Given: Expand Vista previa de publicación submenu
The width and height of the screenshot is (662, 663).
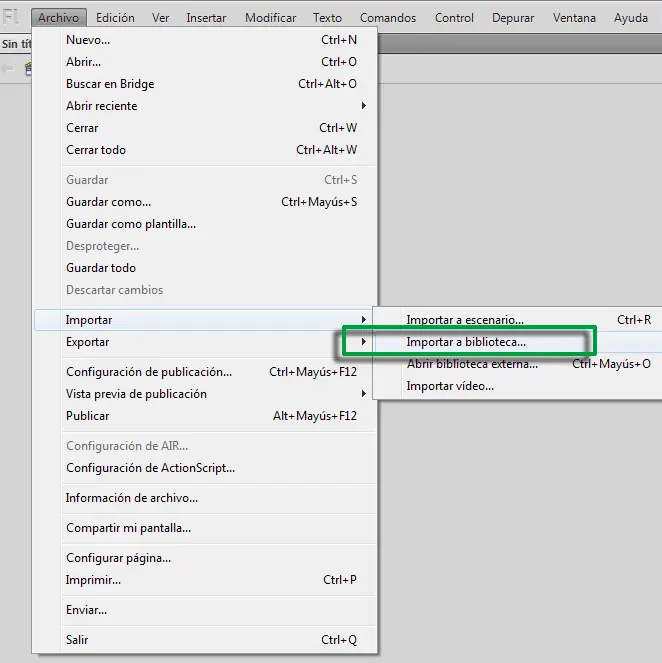Looking at the screenshot, I should [205, 394].
